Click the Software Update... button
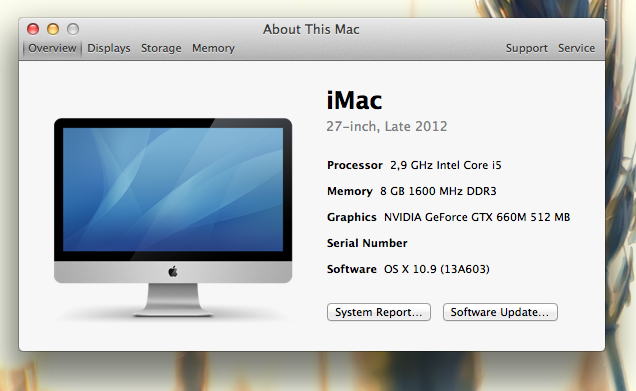 (x=500, y=312)
